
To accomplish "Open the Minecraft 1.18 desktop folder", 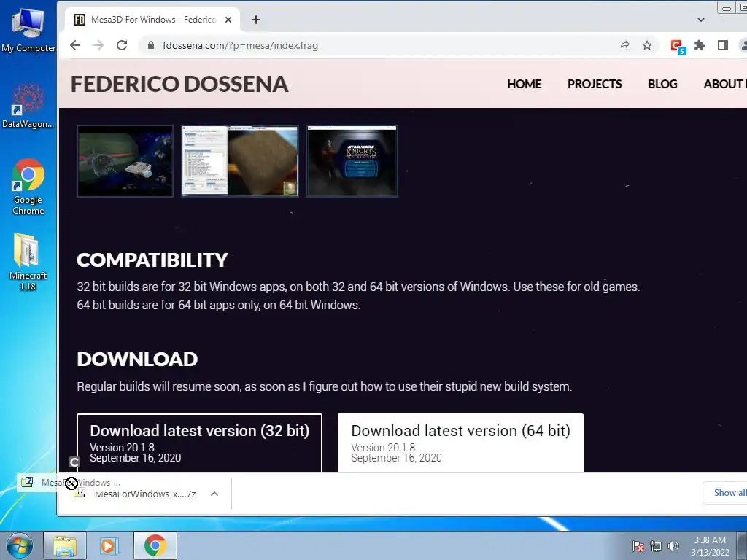I will pyautogui.click(x=28, y=262).
